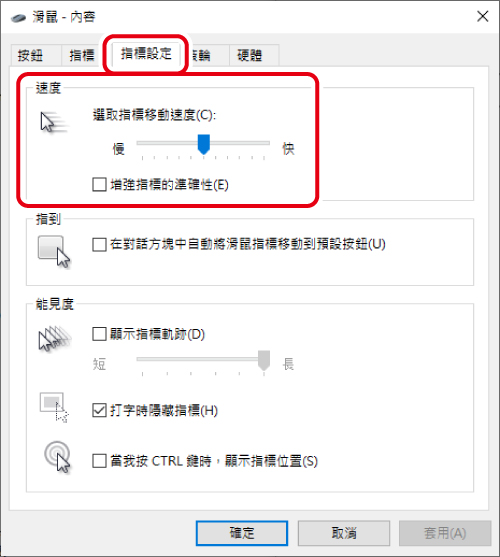Enable 增強指標的準確性 checkbox
This screenshot has width=500, height=557.
coord(99,184)
